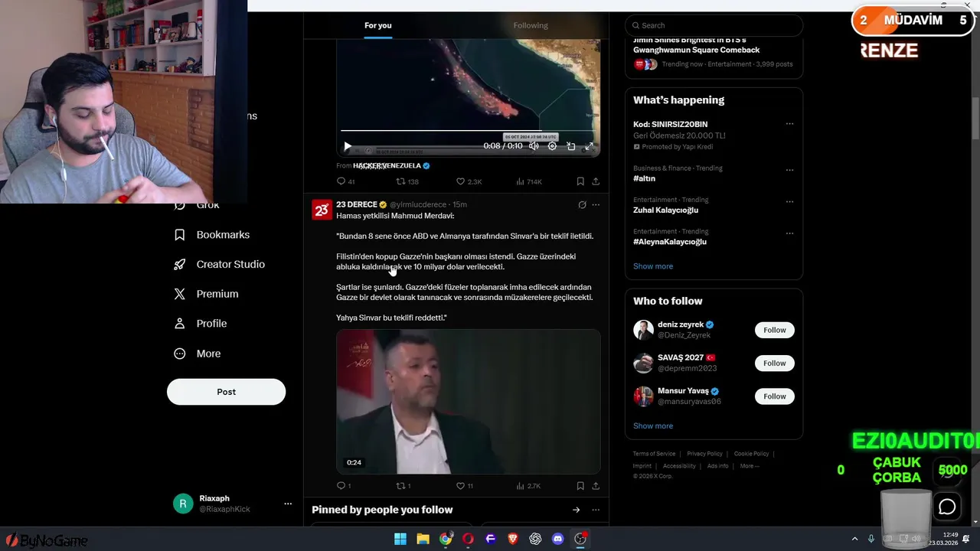Screen dimensions: 980x551
Task: Share the 23 DERECE post
Action: click(x=596, y=486)
